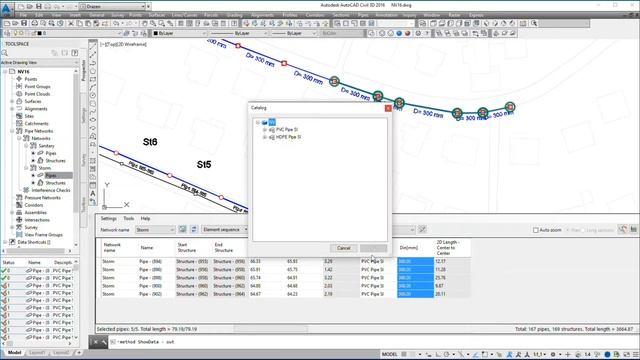Viewport: 640px width, 360px height.
Task: Select the Text 'A' tool in draw toolbar
Action: coord(93,193)
